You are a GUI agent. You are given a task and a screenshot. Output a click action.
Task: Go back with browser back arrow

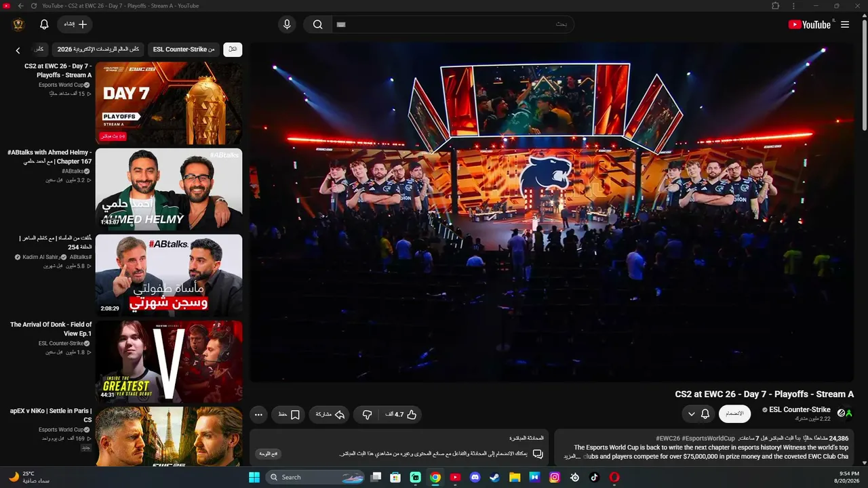pos(20,5)
